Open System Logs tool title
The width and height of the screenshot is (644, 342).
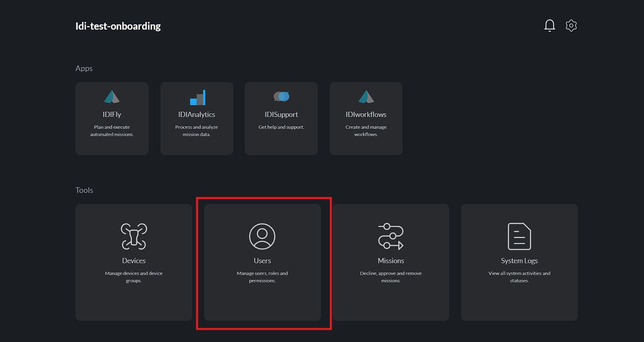(x=519, y=261)
